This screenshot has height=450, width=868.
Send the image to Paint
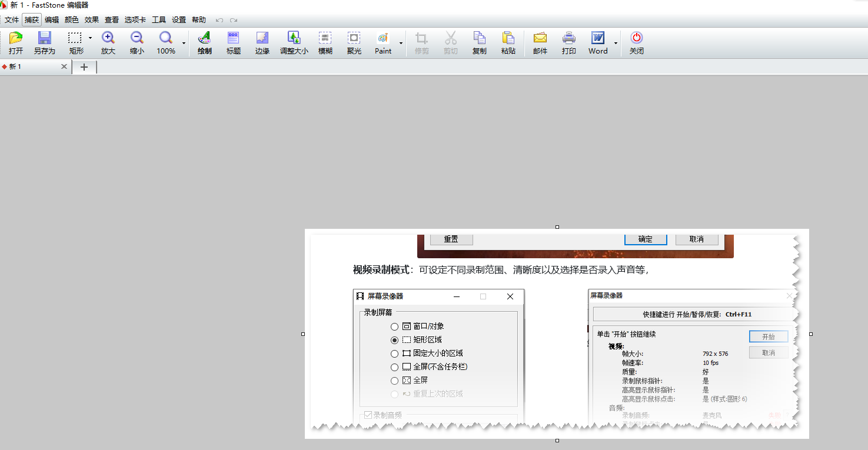pos(383,43)
